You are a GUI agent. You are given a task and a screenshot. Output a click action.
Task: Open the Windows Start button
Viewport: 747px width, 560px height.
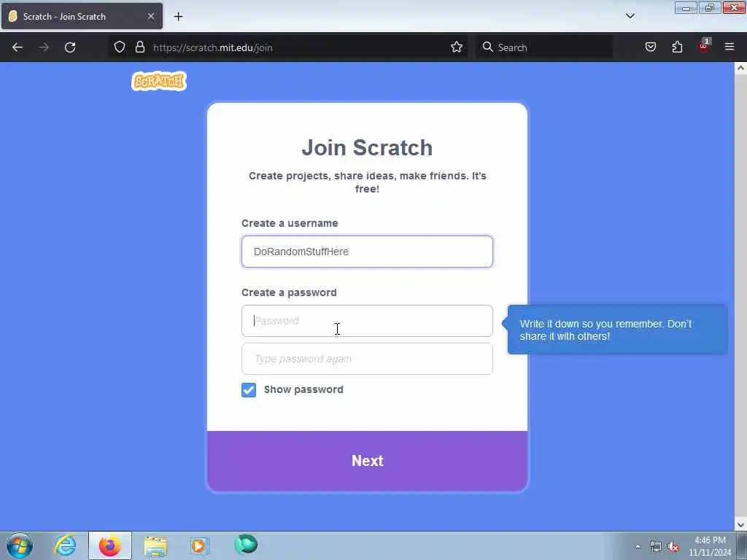[20, 545]
